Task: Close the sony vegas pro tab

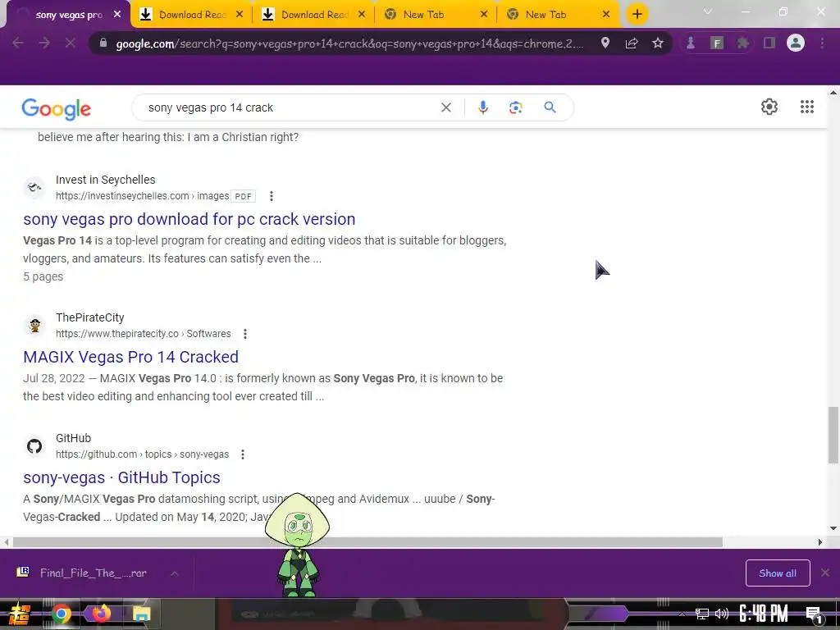Action: click(117, 15)
